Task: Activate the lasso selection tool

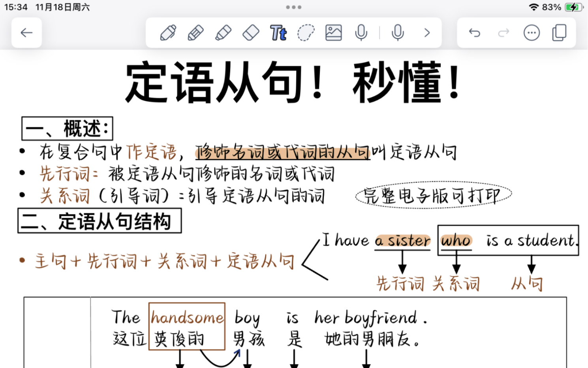Action: pos(306,33)
